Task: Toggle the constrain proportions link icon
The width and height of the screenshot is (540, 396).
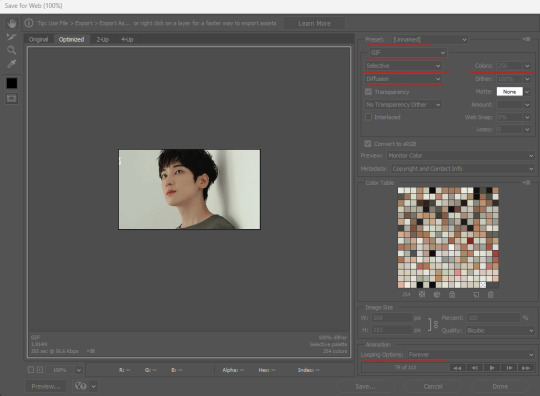Action: (x=436, y=324)
